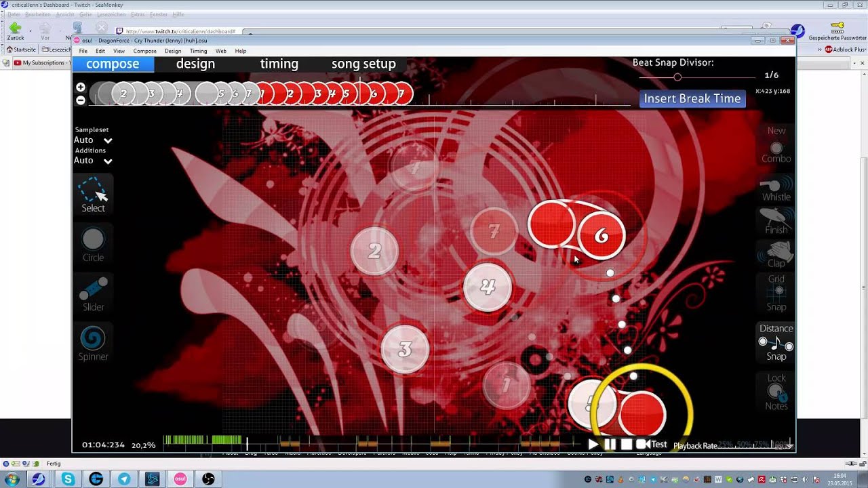This screenshot has height=488, width=868.
Task: Click the Insert Break Time button
Action: (692, 98)
